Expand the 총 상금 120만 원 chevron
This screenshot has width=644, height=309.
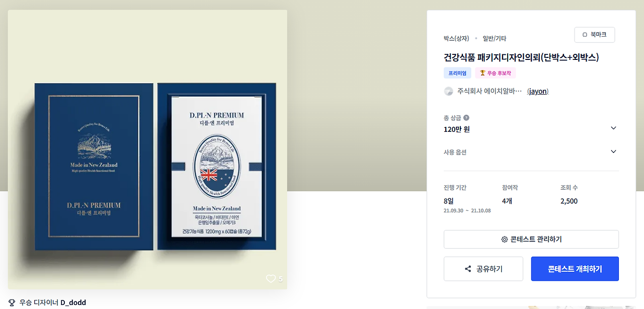613,128
